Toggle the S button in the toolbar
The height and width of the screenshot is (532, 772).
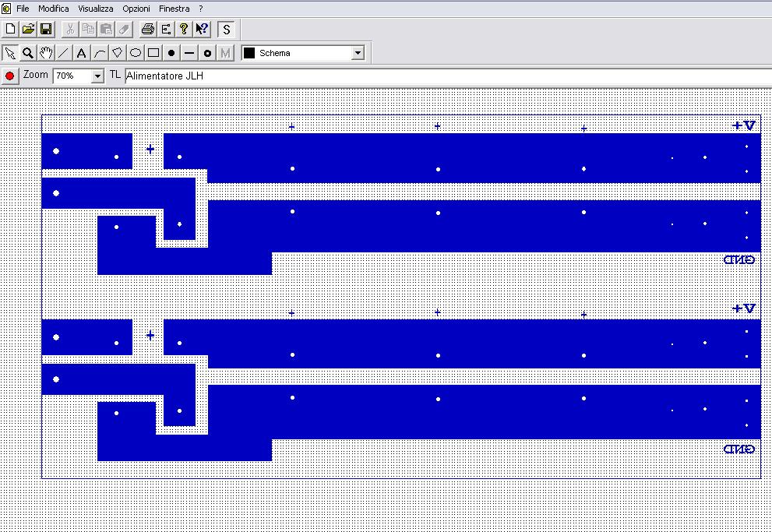coord(226,29)
